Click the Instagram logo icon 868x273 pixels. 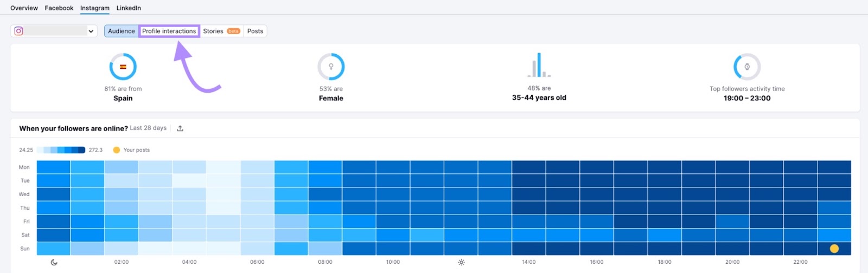(18, 31)
